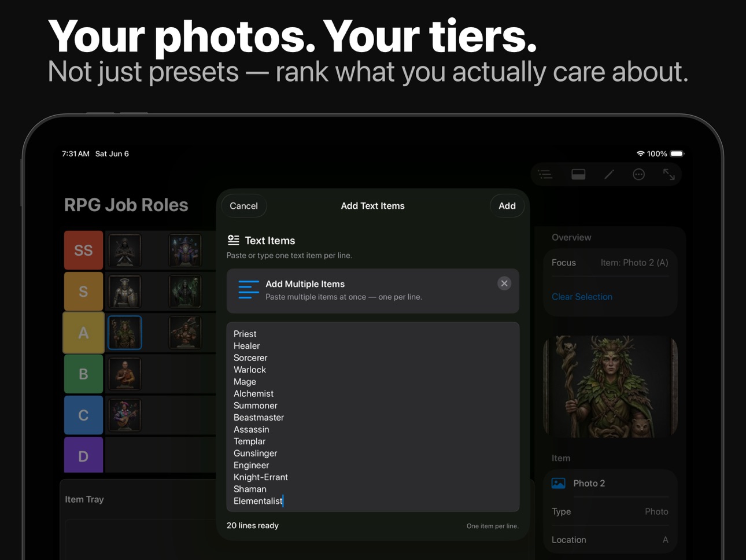Click the Alchemist line
Image resolution: width=746 pixels, height=560 pixels.
coord(254,393)
